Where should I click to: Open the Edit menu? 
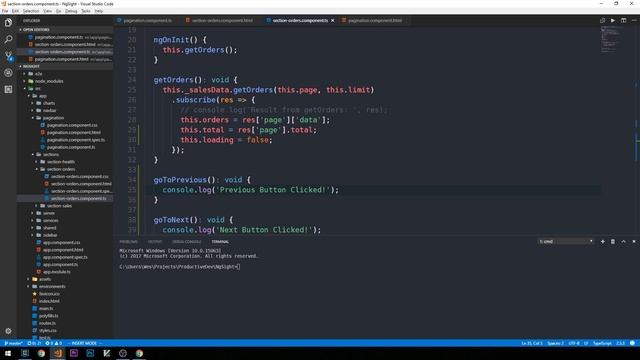click(x=15, y=11)
